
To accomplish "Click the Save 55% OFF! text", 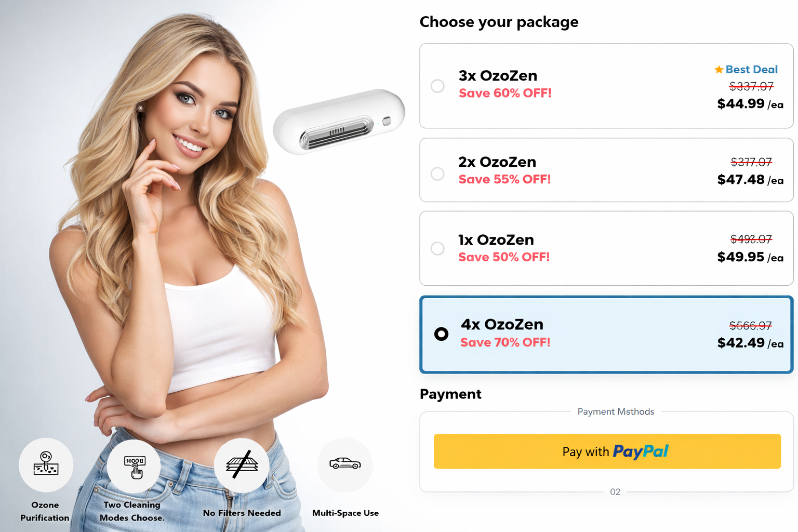I will (504, 179).
